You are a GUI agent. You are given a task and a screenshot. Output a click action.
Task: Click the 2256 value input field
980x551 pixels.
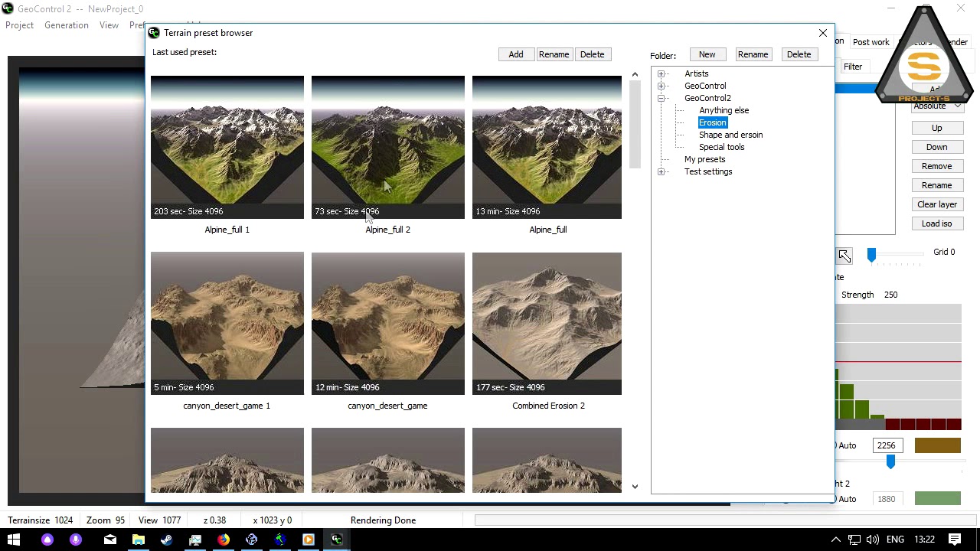pyautogui.click(x=887, y=445)
